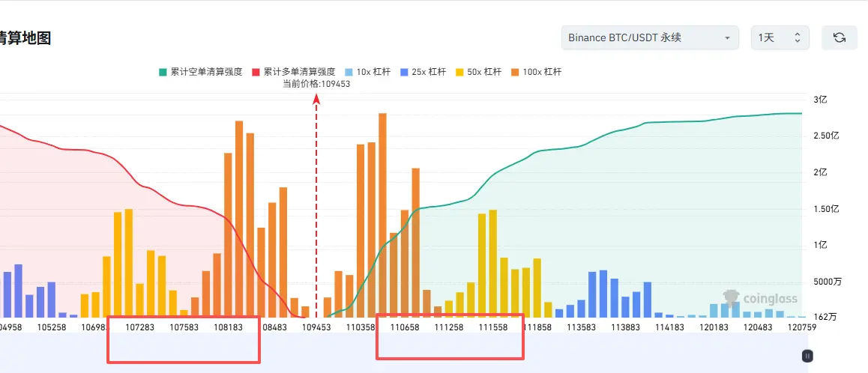Click the refresh icon button

[x=840, y=37]
